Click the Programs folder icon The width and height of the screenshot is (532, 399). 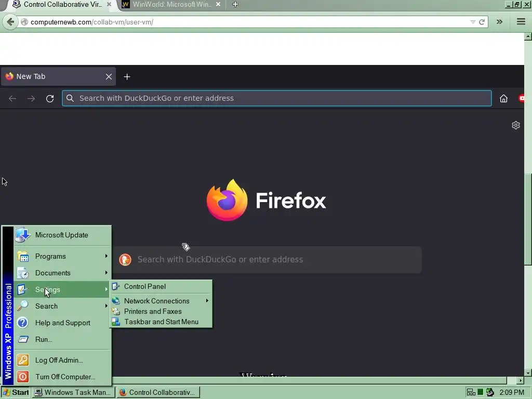[23, 257]
